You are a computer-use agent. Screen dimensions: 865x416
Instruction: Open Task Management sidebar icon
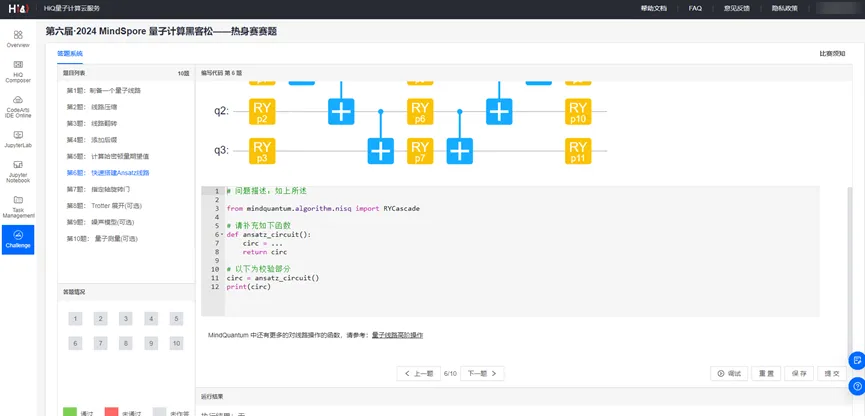click(x=17, y=206)
